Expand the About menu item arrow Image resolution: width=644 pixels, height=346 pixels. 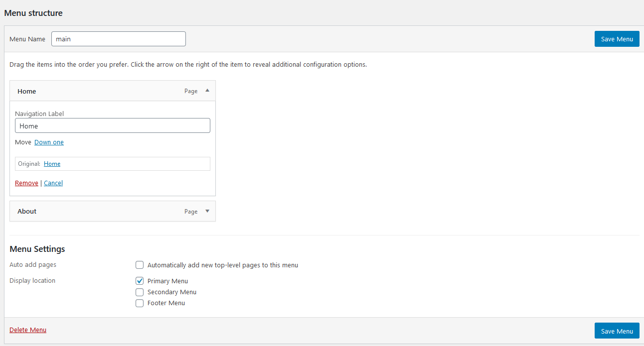click(x=207, y=211)
